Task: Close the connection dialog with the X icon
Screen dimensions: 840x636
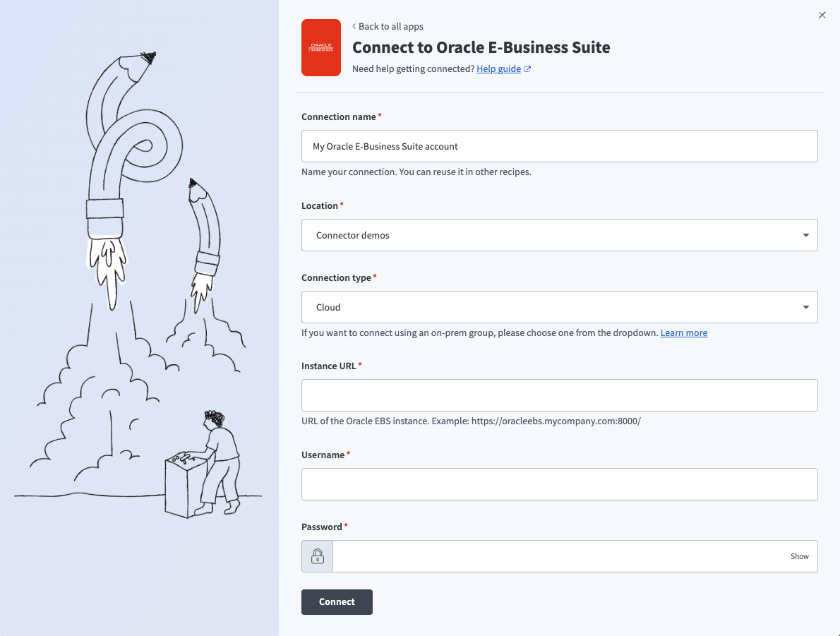Action: [x=822, y=15]
